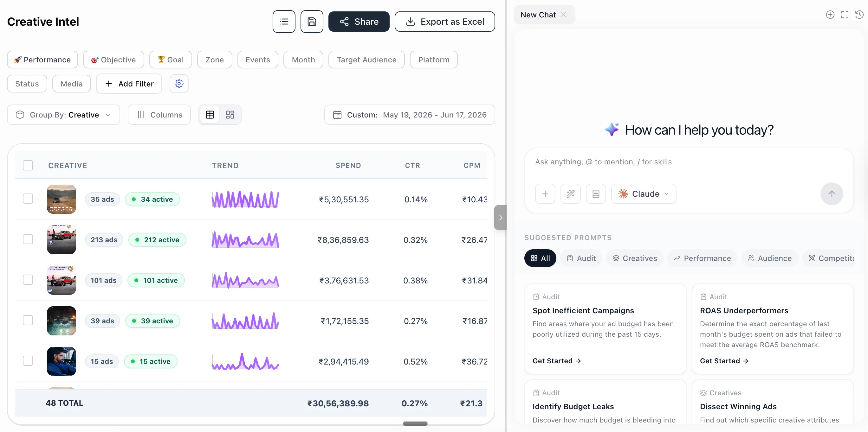Select the Creatives prompts tab
The height and width of the screenshot is (432, 868).
[635, 258]
